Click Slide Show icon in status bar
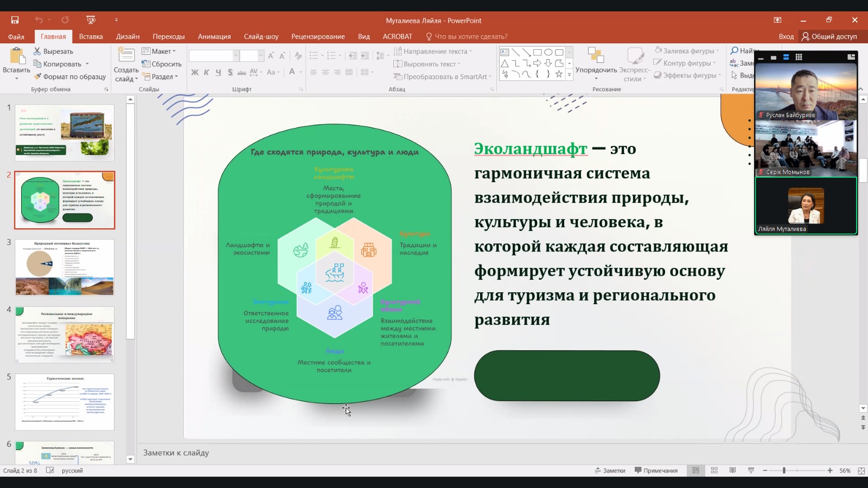Image resolution: width=868 pixels, height=488 pixels. (751, 471)
